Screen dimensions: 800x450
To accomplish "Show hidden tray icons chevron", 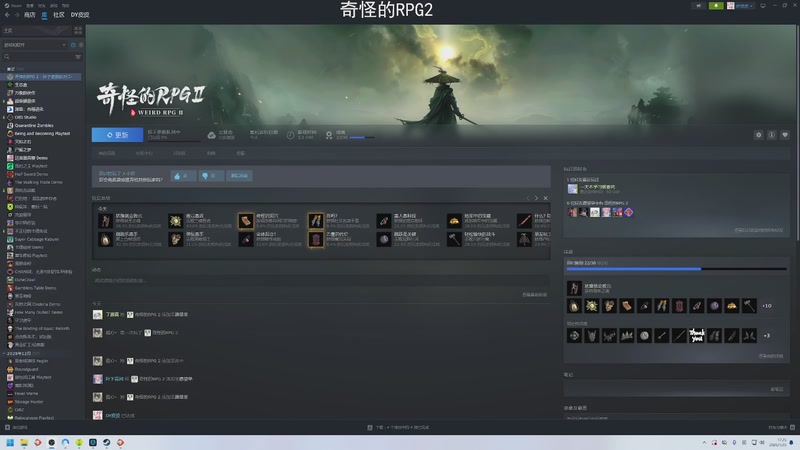I will click(x=705, y=442).
